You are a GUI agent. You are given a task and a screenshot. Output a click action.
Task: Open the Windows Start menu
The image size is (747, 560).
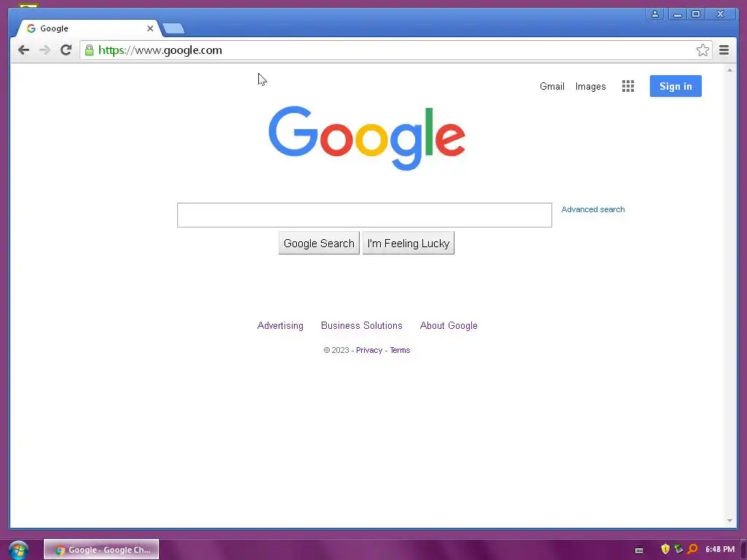click(18, 550)
